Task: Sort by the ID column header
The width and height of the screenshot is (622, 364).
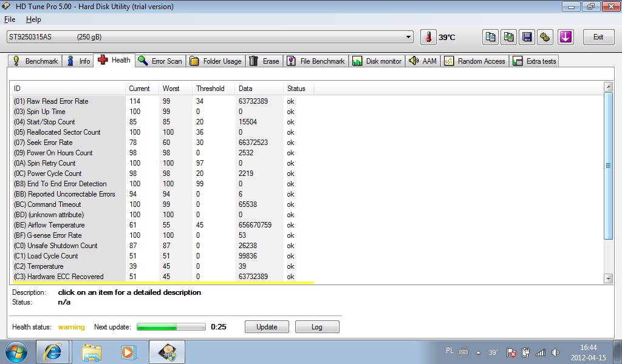Action: pos(68,89)
